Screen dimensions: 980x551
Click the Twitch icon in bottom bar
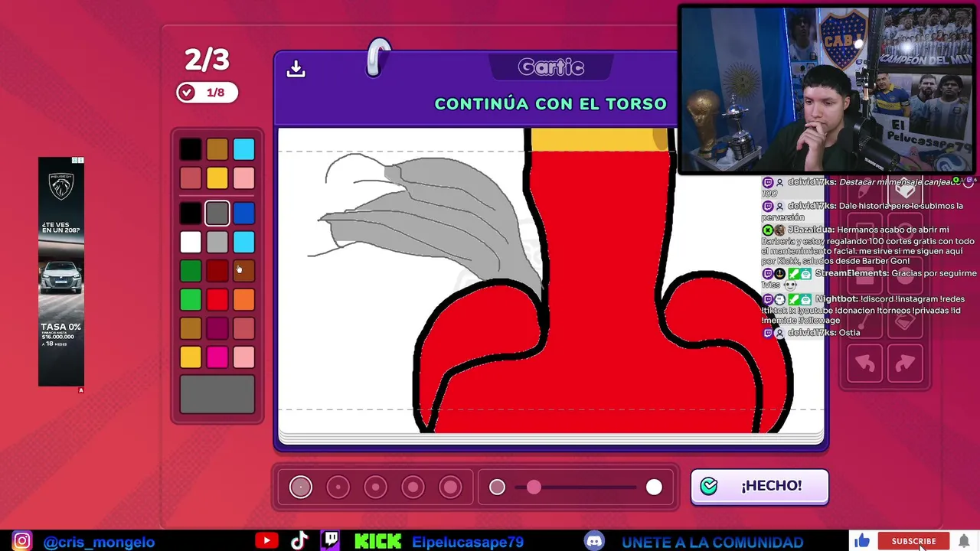point(331,540)
